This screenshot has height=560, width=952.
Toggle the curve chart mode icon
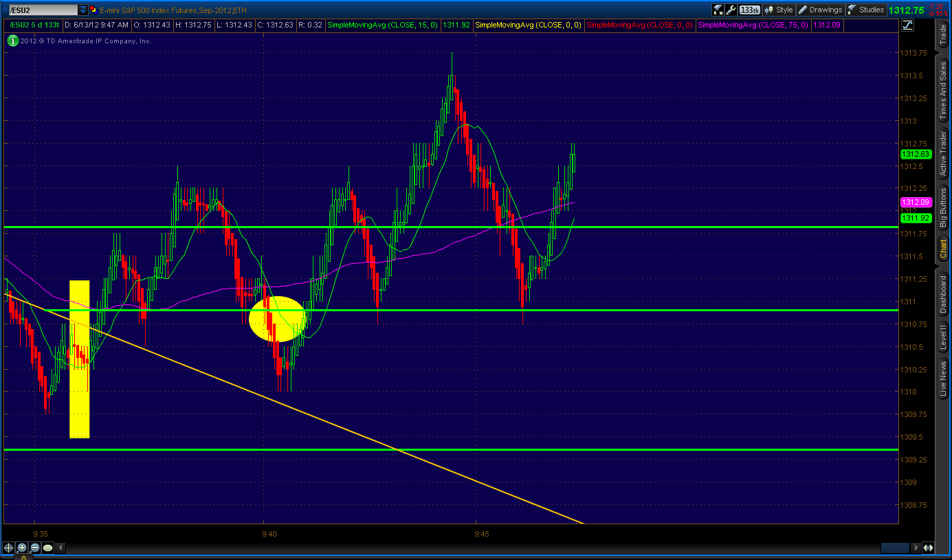click(907, 25)
